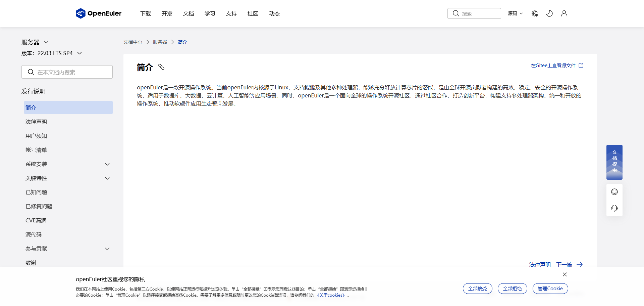Click the external link icon beside Gitee source
This screenshot has width=644, height=306.
581,65
